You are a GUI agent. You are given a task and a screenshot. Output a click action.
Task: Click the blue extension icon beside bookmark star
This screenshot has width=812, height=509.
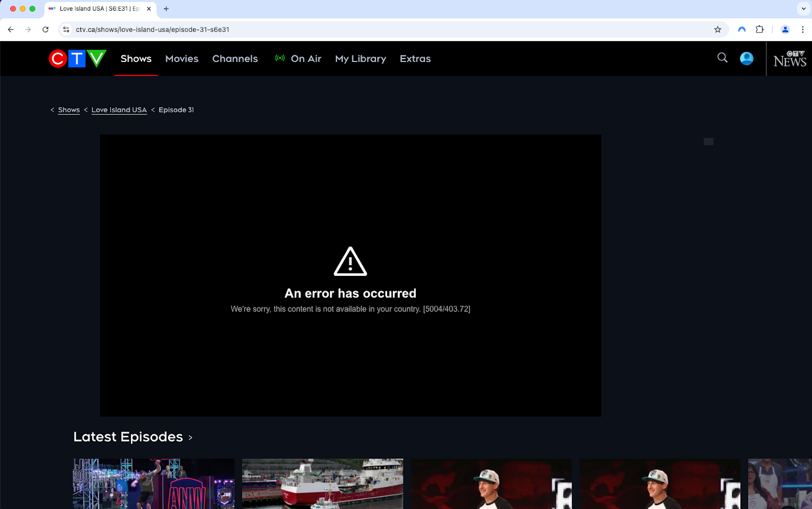pos(742,29)
